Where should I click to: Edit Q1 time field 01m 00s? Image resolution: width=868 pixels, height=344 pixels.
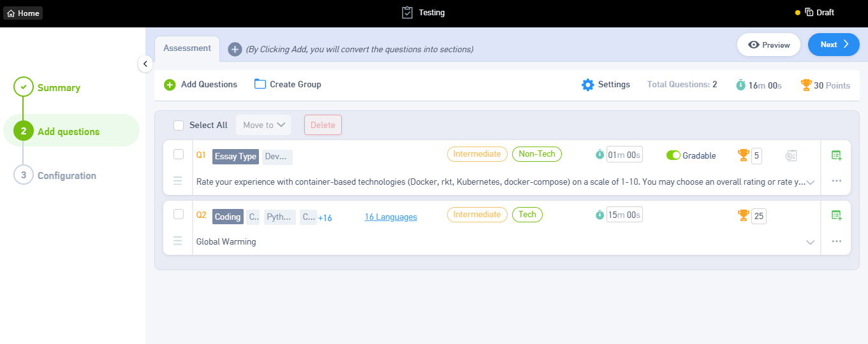pyautogui.click(x=624, y=155)
